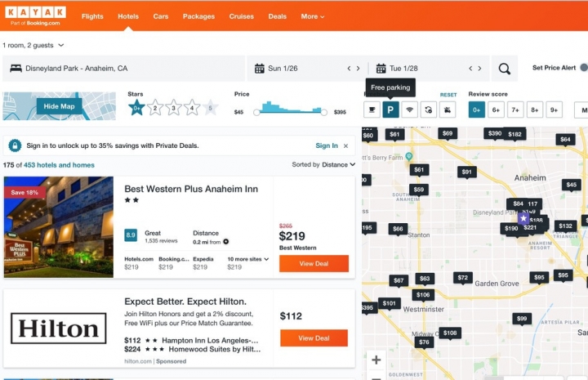Screen dimensions: 588x380
Task: Toggle the Set Price Alert switch
Action: pos(583,68)
